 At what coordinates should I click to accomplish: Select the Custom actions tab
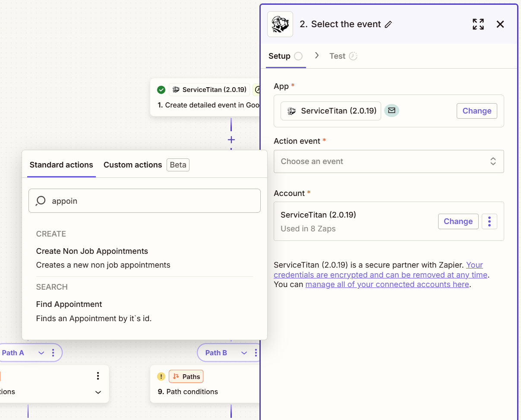[x=133, y=165]
